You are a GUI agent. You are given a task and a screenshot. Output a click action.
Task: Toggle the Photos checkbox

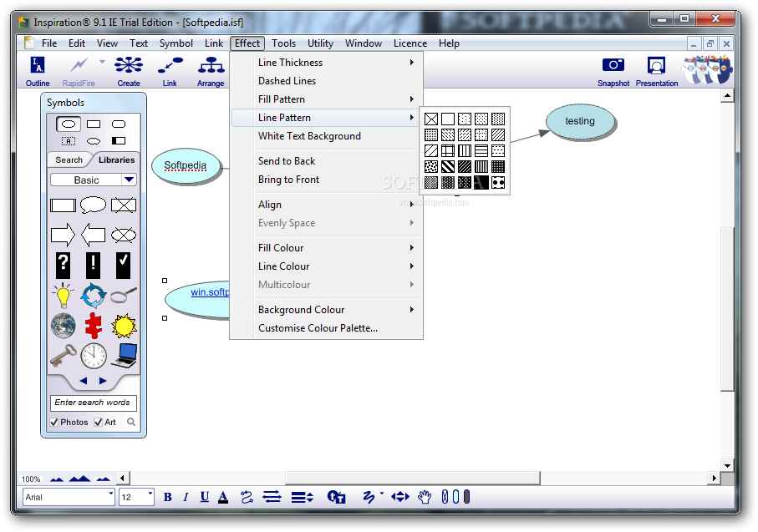54,422
